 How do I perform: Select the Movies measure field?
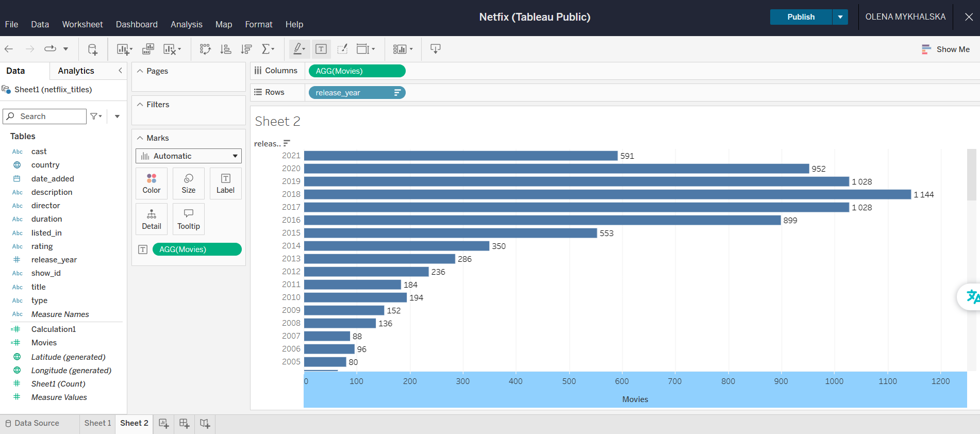tap(44, 343)
